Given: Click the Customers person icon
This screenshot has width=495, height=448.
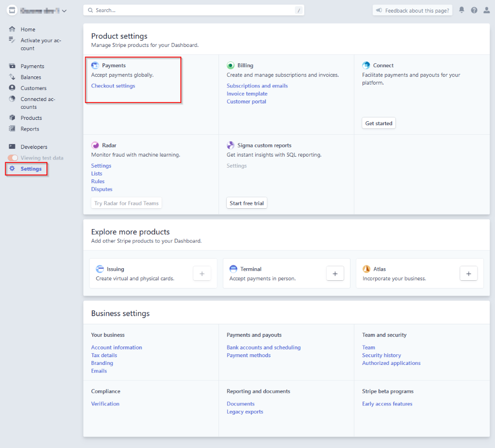Looking at the screenshot, I should click(x=12, y=87).
